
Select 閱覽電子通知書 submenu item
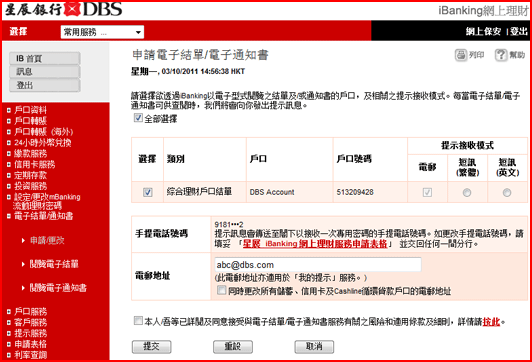[58, 288]
